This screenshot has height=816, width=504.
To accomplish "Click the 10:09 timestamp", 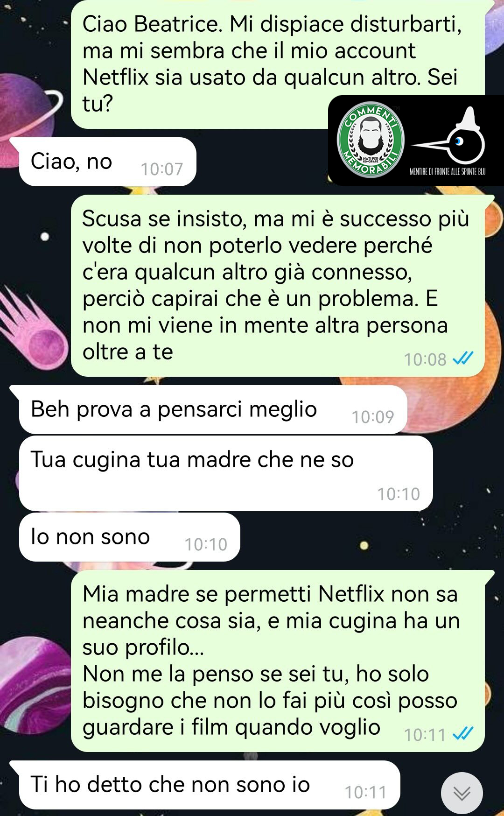I will tap(373, 416).
